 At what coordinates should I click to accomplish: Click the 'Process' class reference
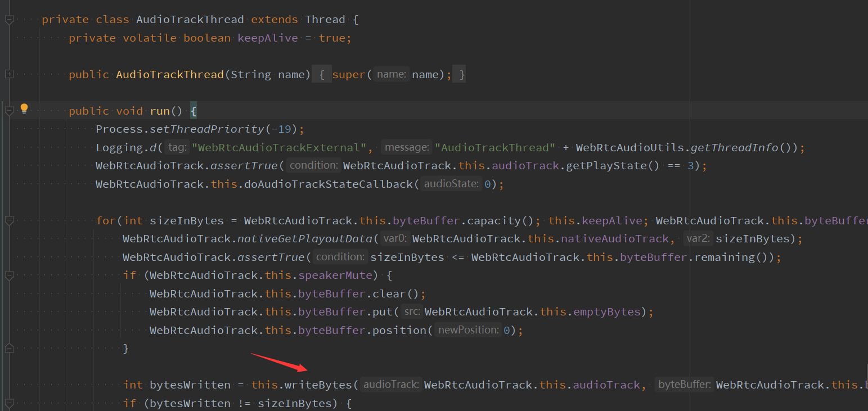coord(119,129)
